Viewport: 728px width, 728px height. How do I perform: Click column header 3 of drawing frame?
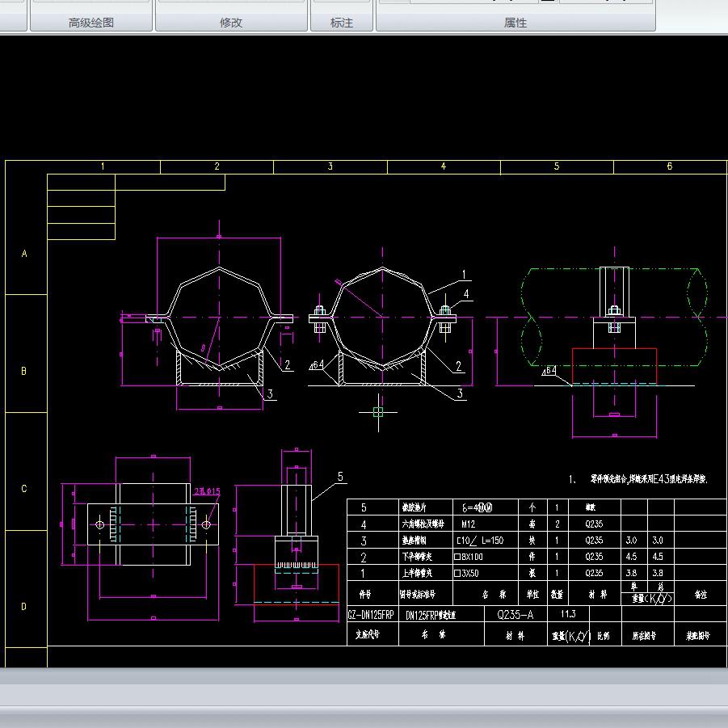pos(330,166)
